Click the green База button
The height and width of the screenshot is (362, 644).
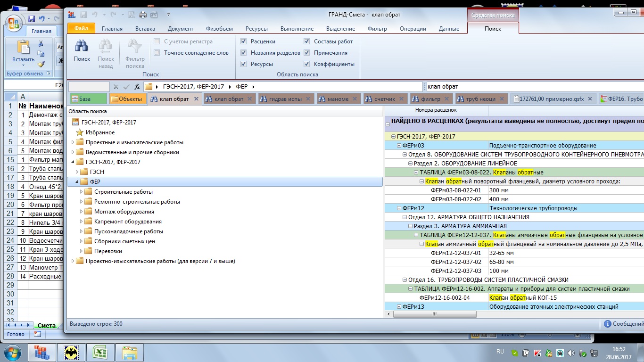click(x=88, y=99)
